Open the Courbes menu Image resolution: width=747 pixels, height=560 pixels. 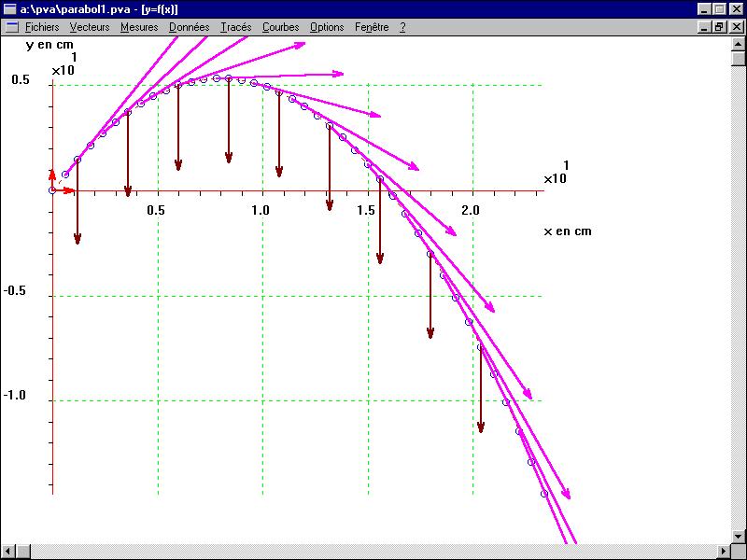tap(281, 27)
